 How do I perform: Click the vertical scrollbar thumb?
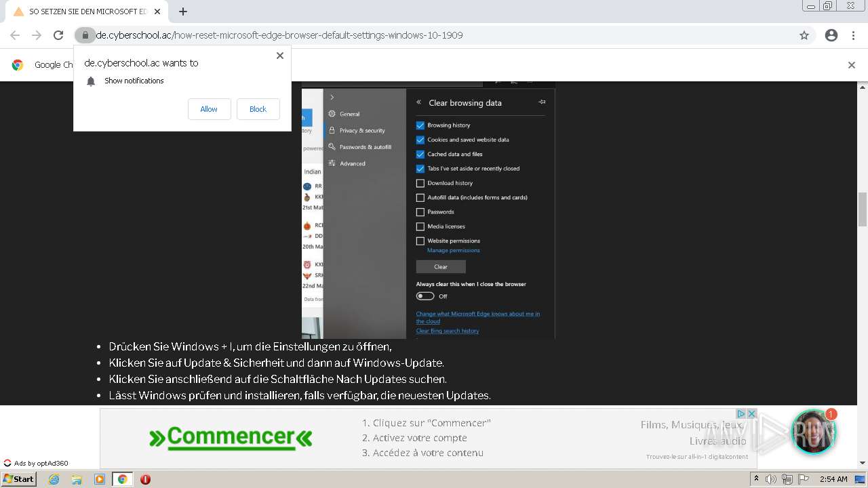tap(863, 209)
